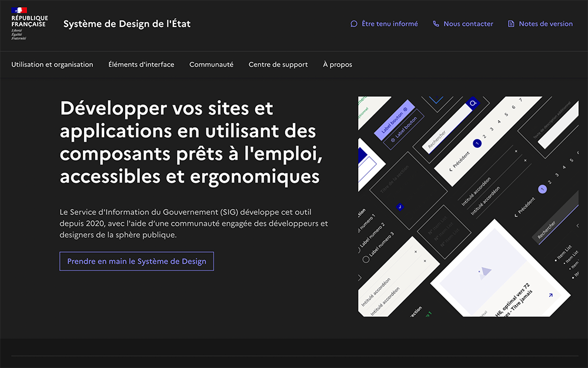This screenshot has width=588, height=368.
Task: Click the speech bubble icon beside Être tenu informé
Action: [354, 24]
